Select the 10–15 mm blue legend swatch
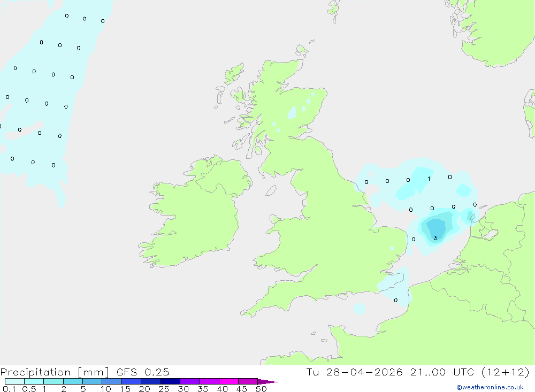 coord(112,381)
